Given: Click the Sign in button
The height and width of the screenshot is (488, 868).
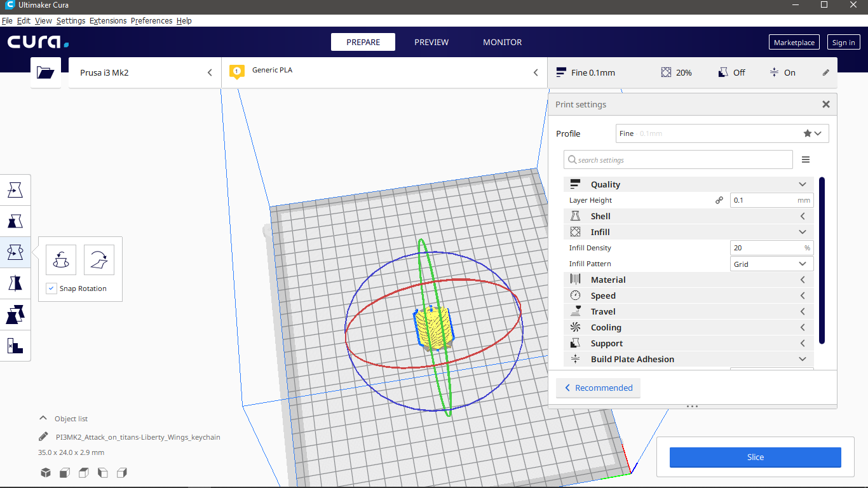Looking at the screenshot, I should tap(843, 43).
